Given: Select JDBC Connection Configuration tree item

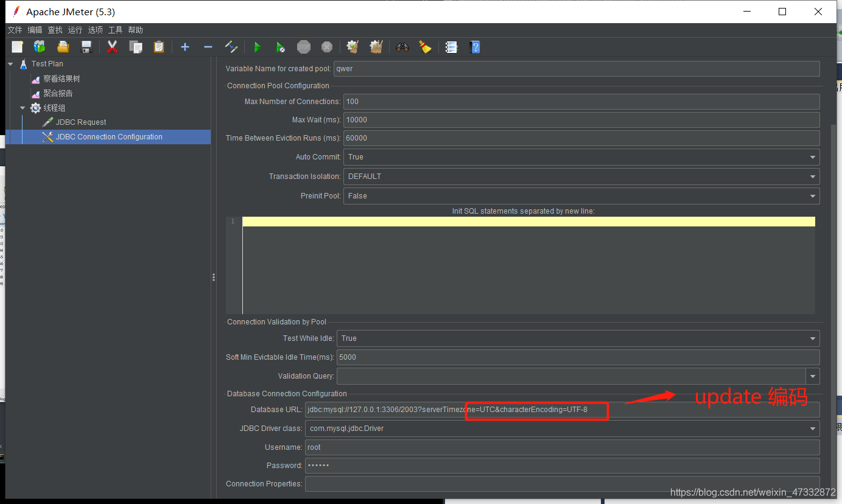Looking at the screenshot, I should pyautogui.click(x=109, y=137).
